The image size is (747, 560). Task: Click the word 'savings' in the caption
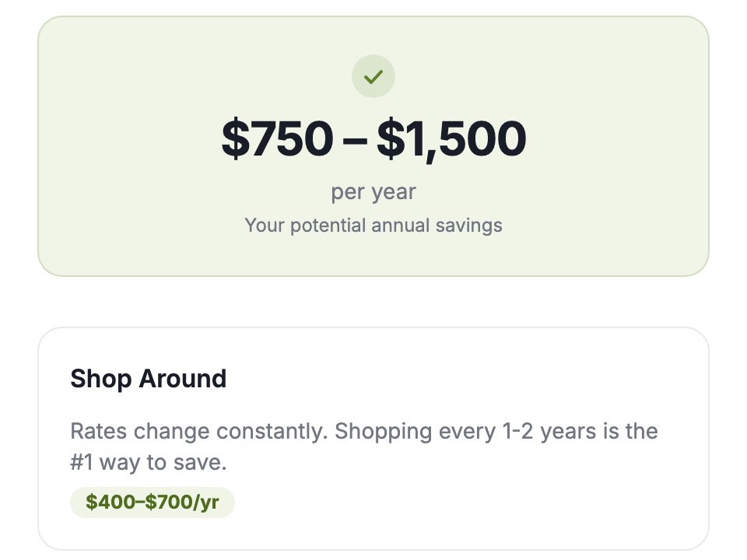pyautogui.click(x=468, y=226)
